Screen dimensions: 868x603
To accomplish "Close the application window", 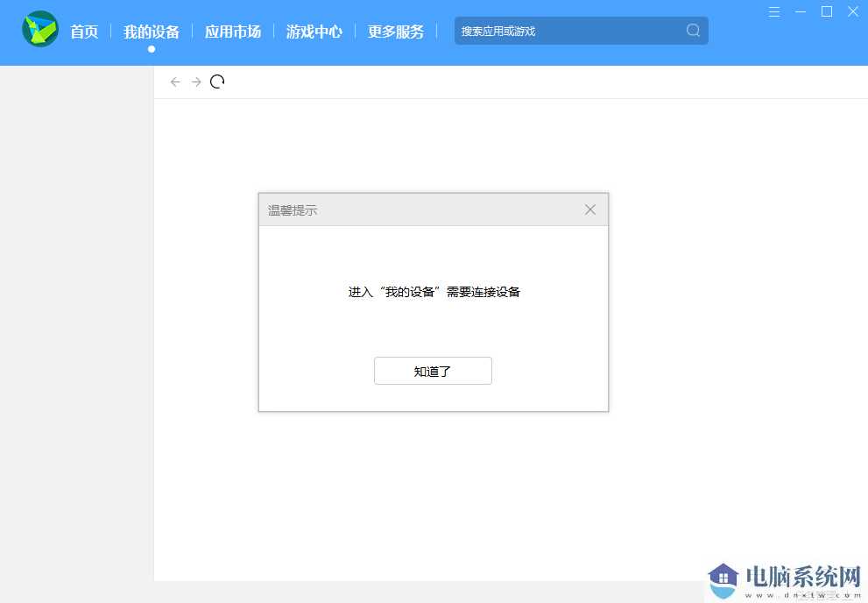I will click(853, 11).
